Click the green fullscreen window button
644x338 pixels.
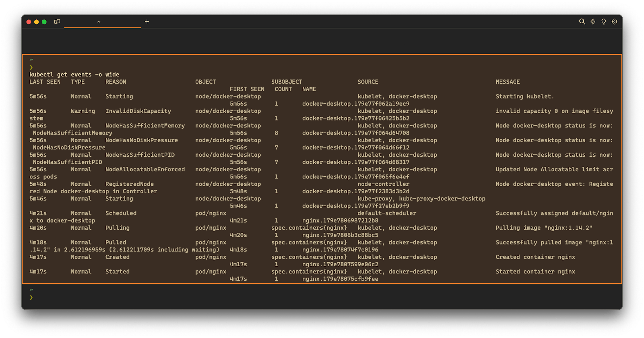(44, 22)
